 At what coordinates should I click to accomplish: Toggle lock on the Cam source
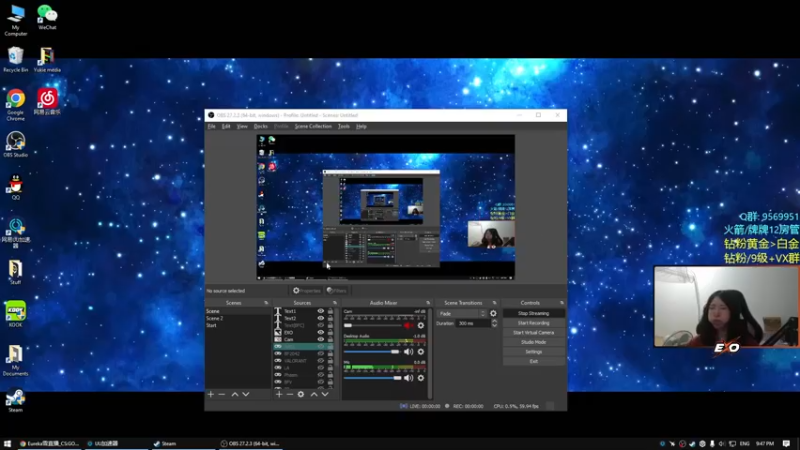330,339
